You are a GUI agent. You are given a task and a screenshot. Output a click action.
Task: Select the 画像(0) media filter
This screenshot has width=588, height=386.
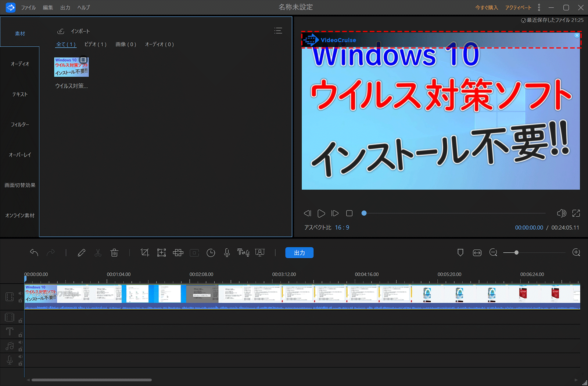point(126,44)
